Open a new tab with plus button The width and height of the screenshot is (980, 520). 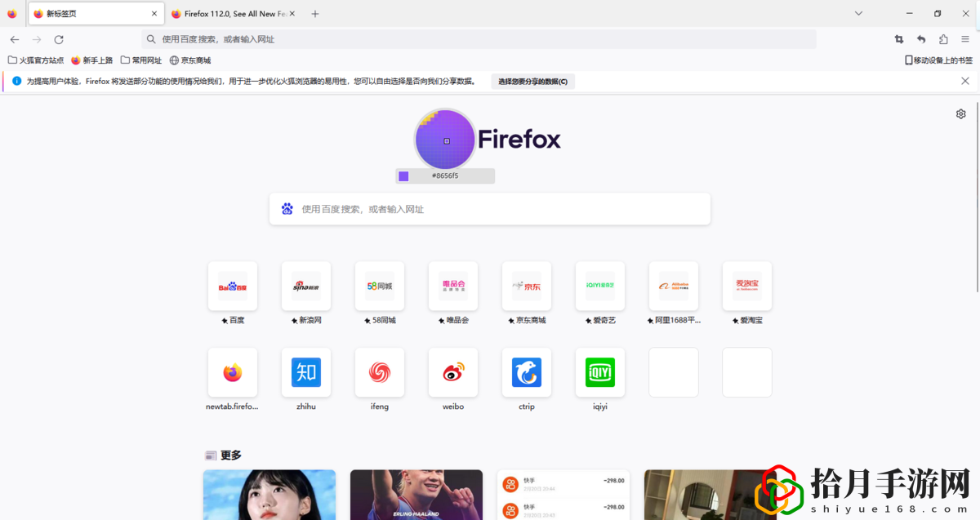coord(315,14)
